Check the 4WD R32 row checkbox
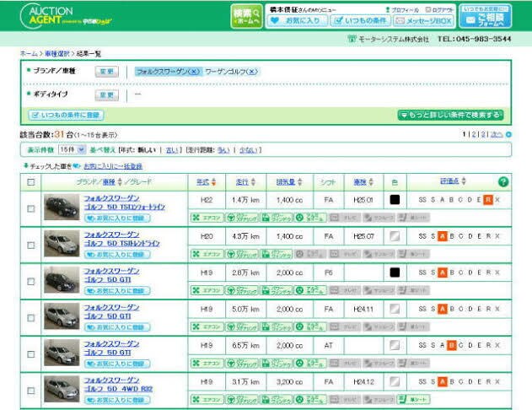The height and width of the screenshot is (410, 532). click(31, 391)
